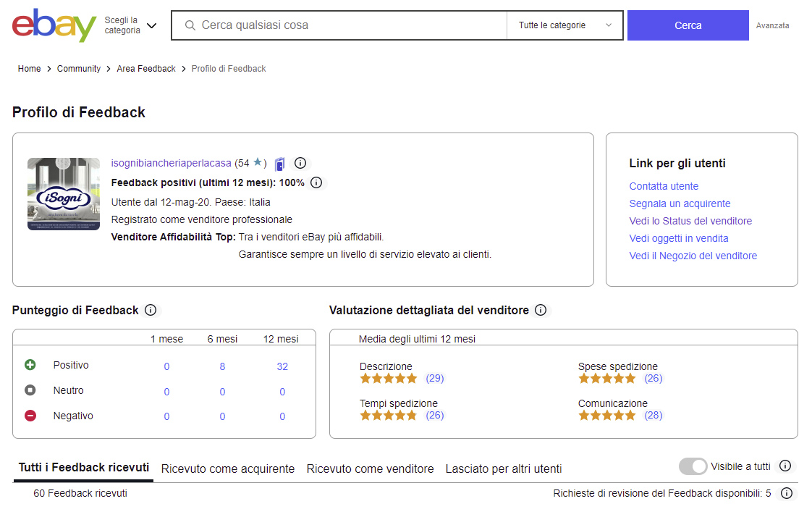Click the green Positivo plus icon
This screenshot has height=517, width=812.
30,365
